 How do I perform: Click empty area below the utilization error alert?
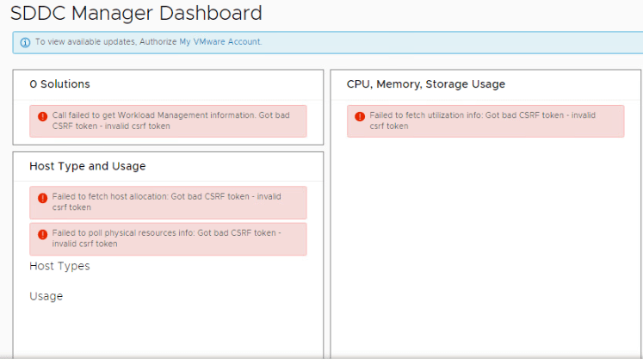click(485, 241)
